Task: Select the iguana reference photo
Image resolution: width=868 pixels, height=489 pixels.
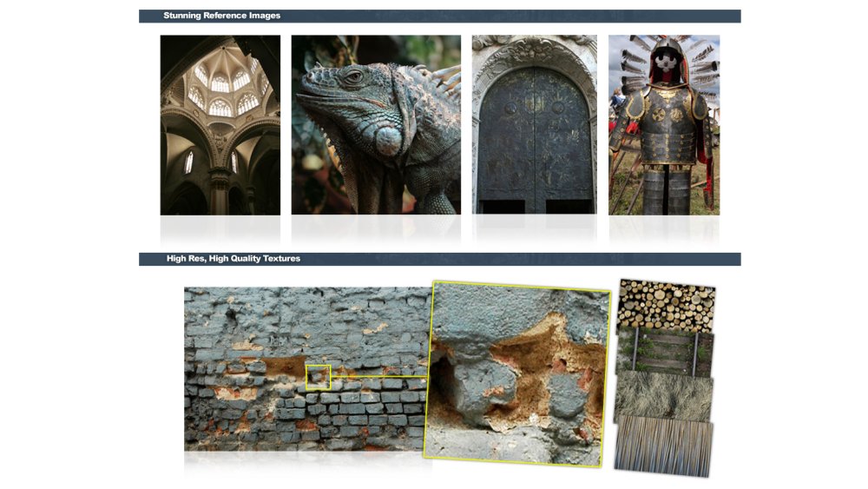Action: tap(376, 124)
